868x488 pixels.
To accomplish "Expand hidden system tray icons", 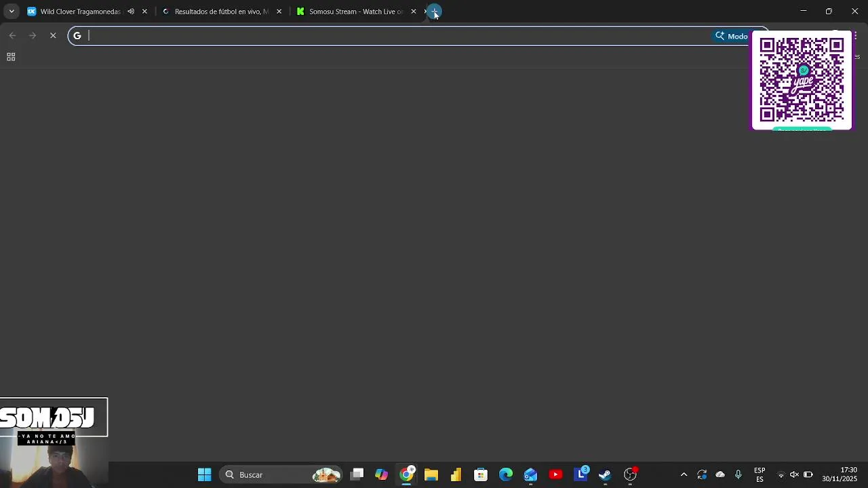I will pyautogui.click(x=684, y=474).
